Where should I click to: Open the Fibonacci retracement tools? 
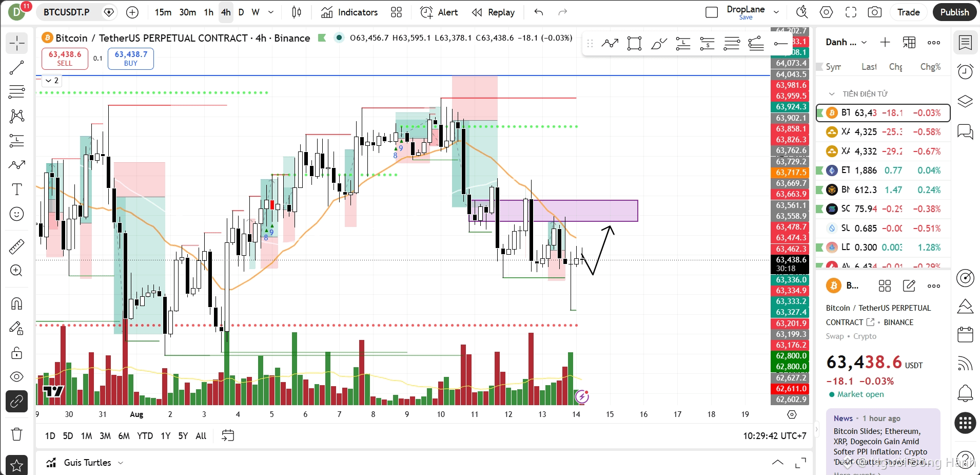point(16,92)
